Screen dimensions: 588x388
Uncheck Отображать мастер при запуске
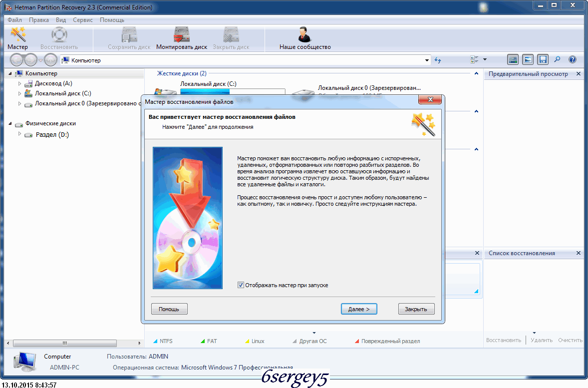point(241,285)
